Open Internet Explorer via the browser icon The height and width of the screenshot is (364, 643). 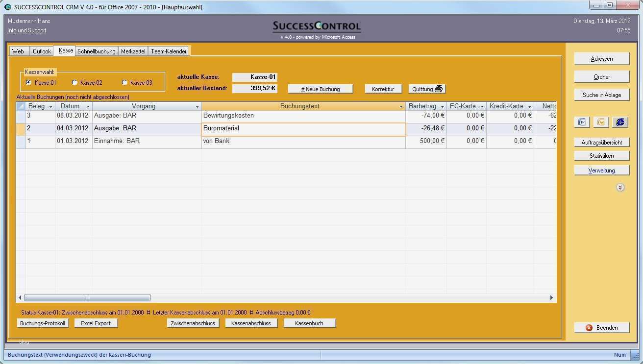point(620,122)
